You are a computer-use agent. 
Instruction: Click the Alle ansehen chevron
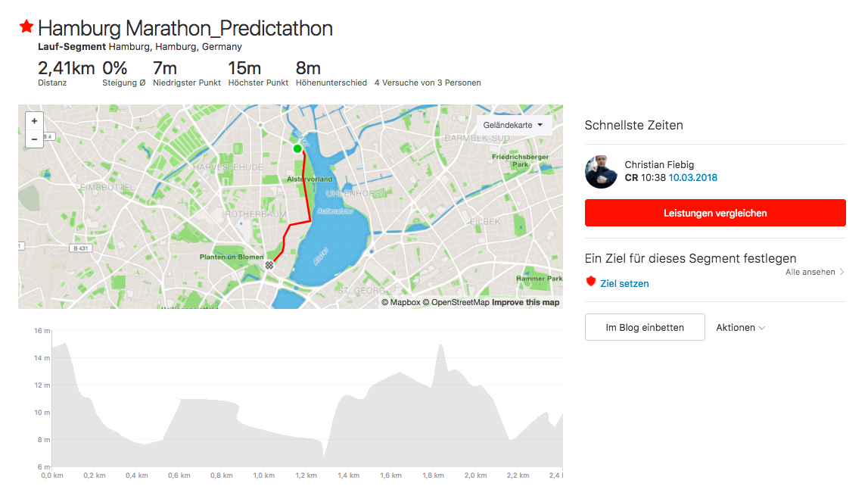[842, 272]
